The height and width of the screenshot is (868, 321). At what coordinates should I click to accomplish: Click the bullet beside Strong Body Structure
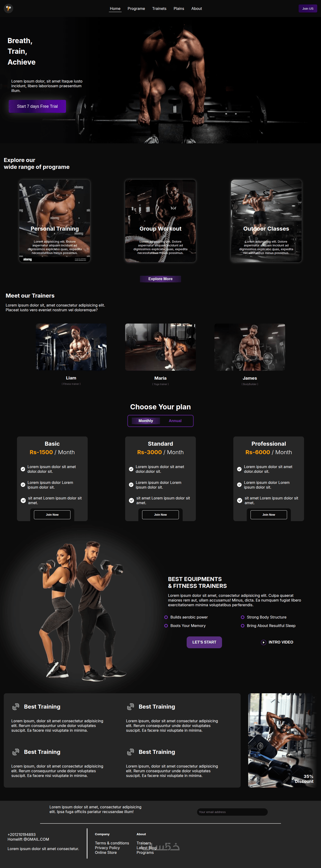[243, 617]
